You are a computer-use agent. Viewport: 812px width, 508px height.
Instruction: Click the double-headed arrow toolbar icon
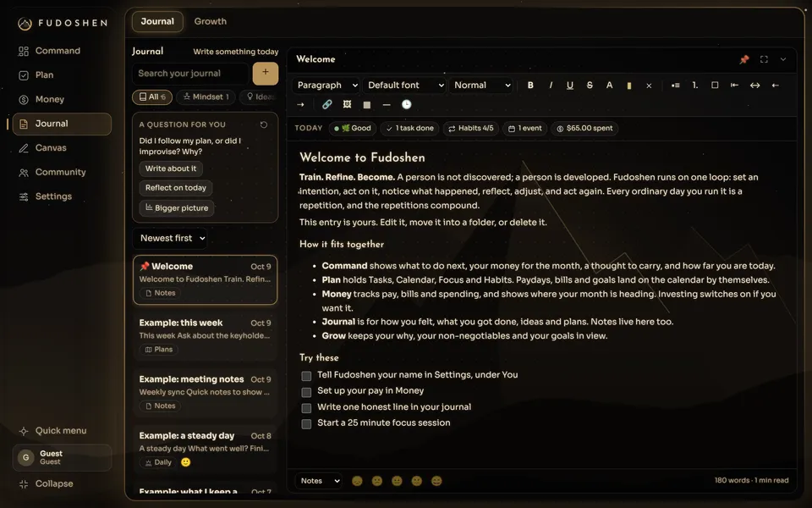tap(754, 85)
